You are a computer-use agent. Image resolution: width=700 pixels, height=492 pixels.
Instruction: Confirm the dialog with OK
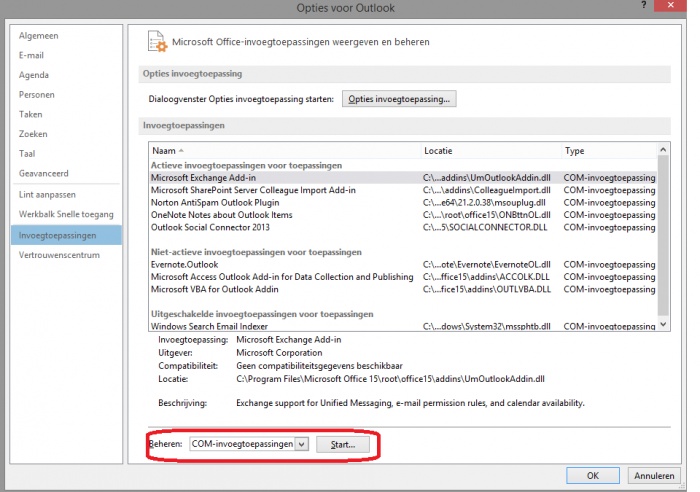tap(593, 475)
